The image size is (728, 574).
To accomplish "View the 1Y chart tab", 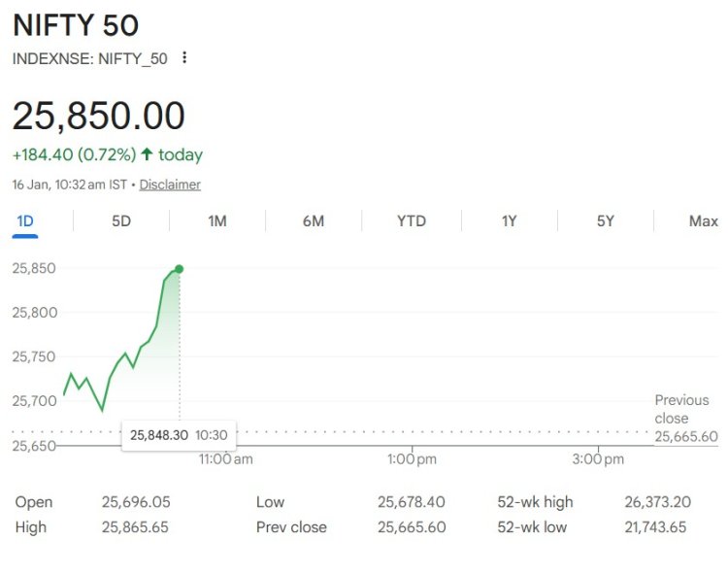I will 509,221.
